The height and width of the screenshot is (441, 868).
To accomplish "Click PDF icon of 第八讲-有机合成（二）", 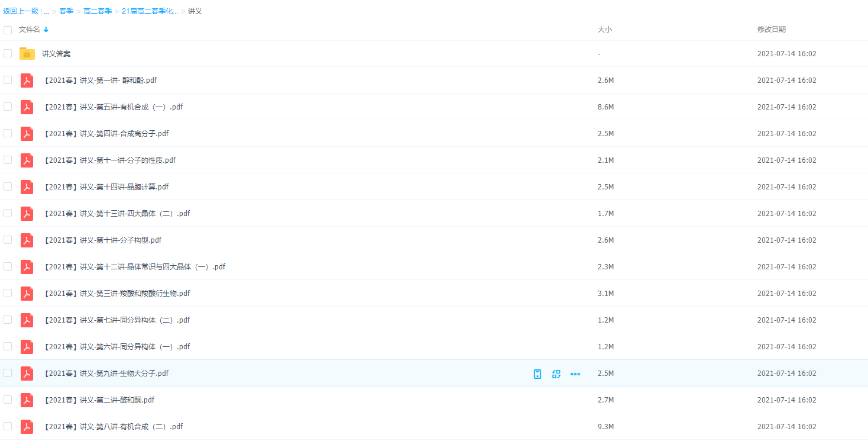I will [27, 427].
